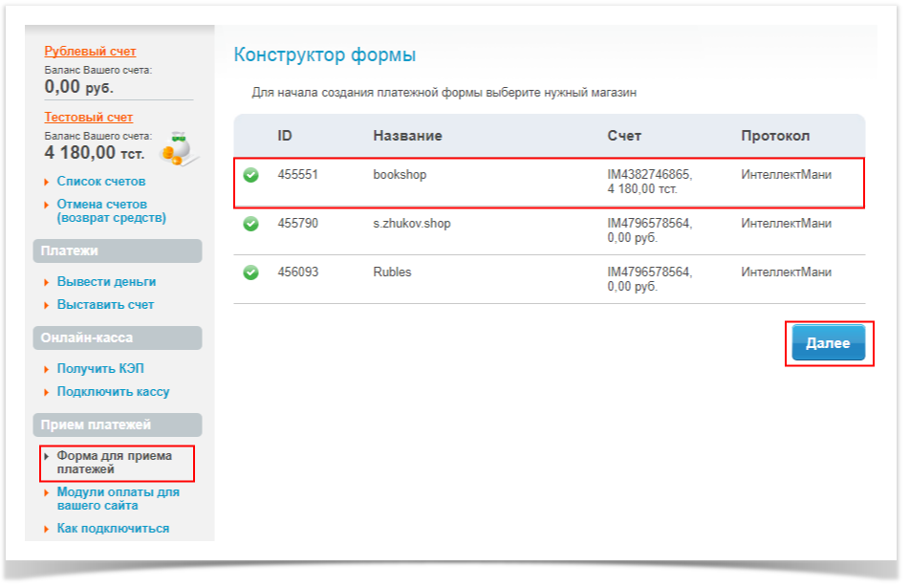
Task: Click the arrow beside Форма для приема платежей
Action: pos(47,456)
